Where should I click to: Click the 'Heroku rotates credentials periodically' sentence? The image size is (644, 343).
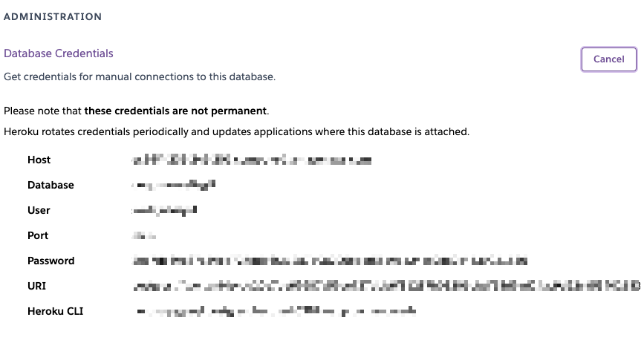[x=236, y=131]
